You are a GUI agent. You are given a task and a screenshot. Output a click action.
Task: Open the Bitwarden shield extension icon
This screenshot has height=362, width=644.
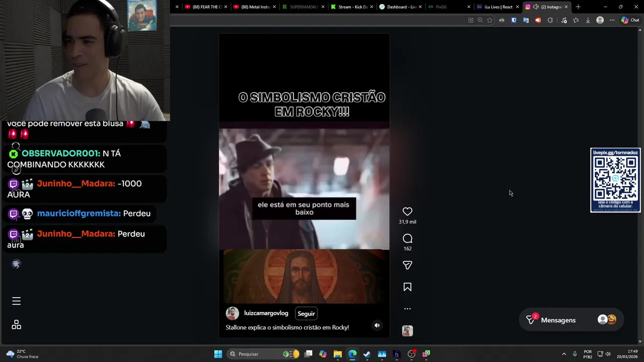pos(514,20)
